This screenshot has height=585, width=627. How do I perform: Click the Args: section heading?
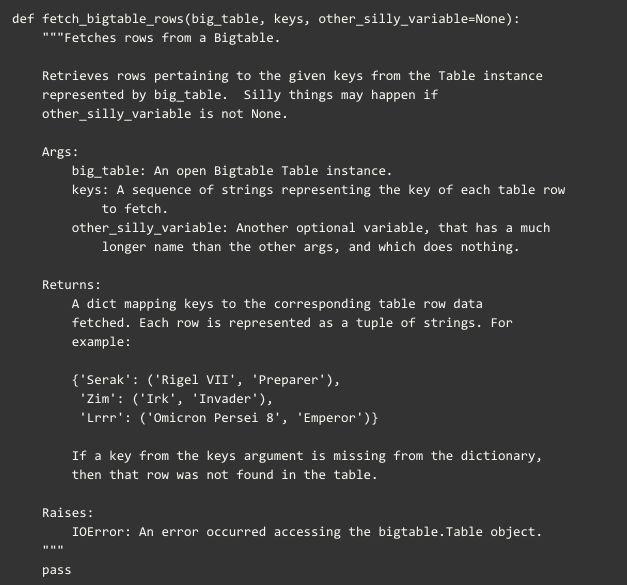(x=60, y=152)
